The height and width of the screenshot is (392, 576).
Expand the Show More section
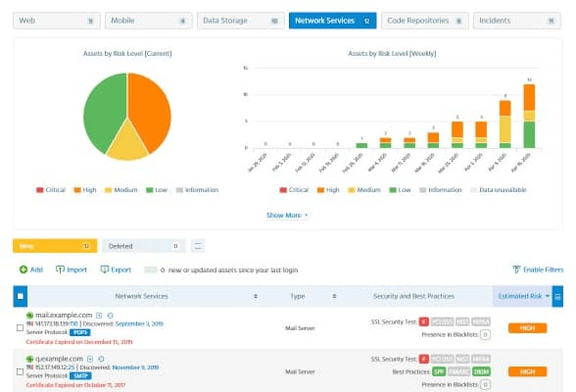(287, 216)
